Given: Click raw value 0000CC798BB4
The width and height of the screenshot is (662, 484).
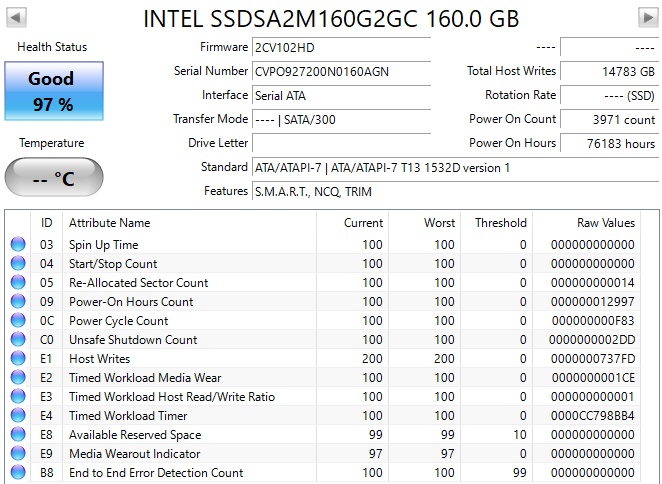Looking at the screenshot, I should coord(592,416).
